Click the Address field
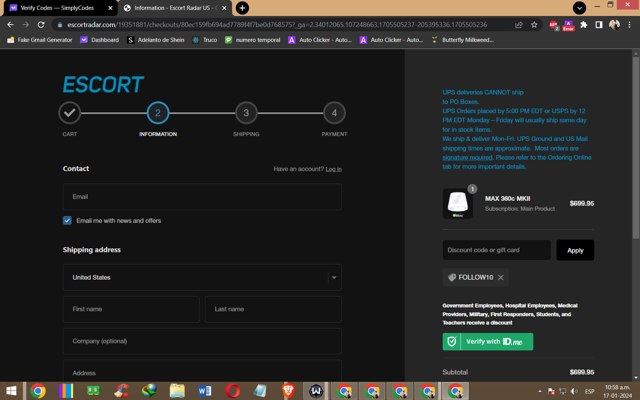 pos(202,371)
